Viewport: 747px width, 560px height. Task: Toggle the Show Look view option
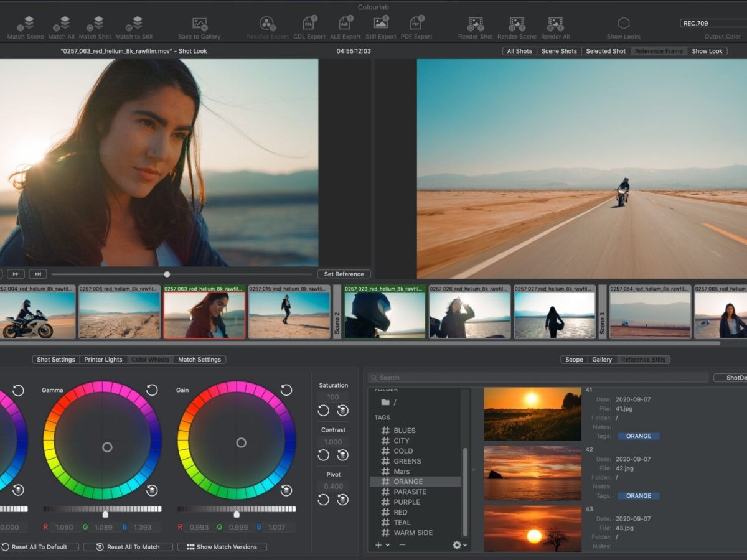(707, 51)
